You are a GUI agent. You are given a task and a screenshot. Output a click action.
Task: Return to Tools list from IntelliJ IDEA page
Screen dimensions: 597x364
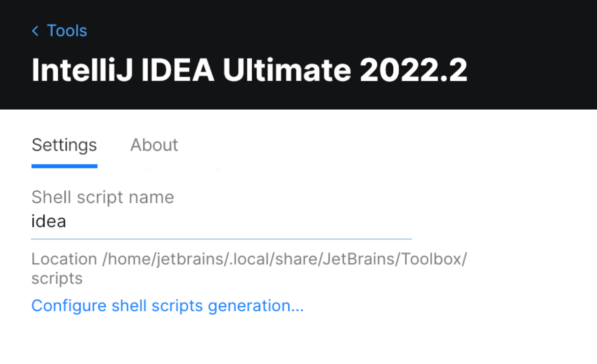point(59,31)
